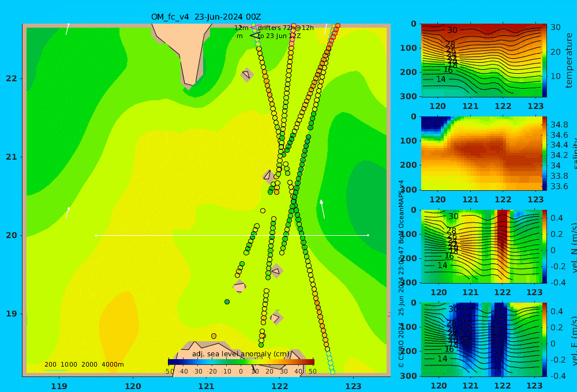
Task: Click the isolated green drifter dot near 19.15N 121.3E
Action: click(x=227, y=302)
